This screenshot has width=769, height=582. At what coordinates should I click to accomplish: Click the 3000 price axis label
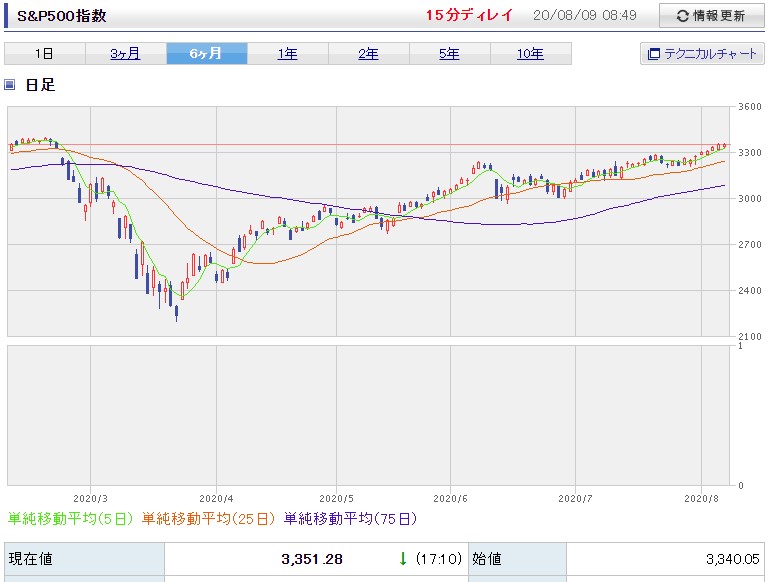point(750,199)
